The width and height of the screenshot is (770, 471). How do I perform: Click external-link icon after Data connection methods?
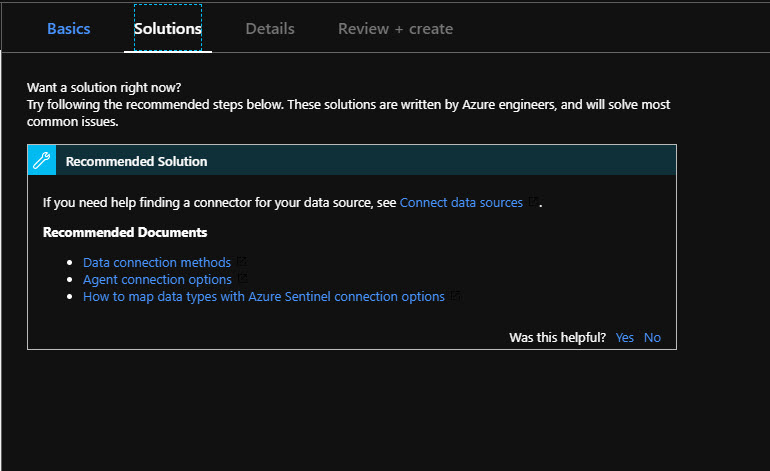pos(240,262)
